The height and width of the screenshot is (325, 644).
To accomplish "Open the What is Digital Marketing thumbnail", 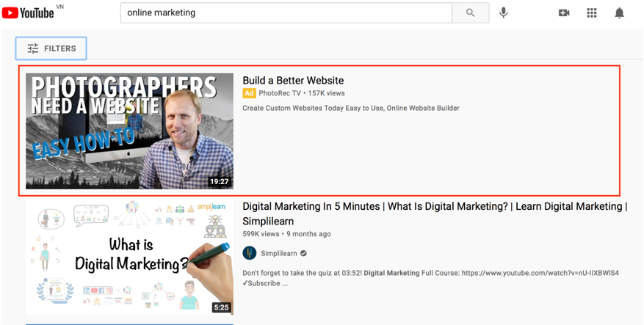I will coord(130,257).
